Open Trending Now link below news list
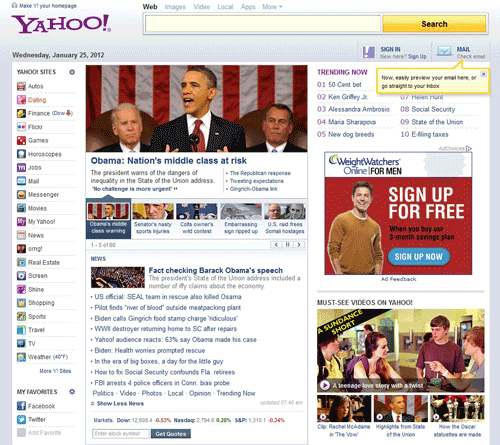This screenshot has width=500, height=445. (236, 393)
